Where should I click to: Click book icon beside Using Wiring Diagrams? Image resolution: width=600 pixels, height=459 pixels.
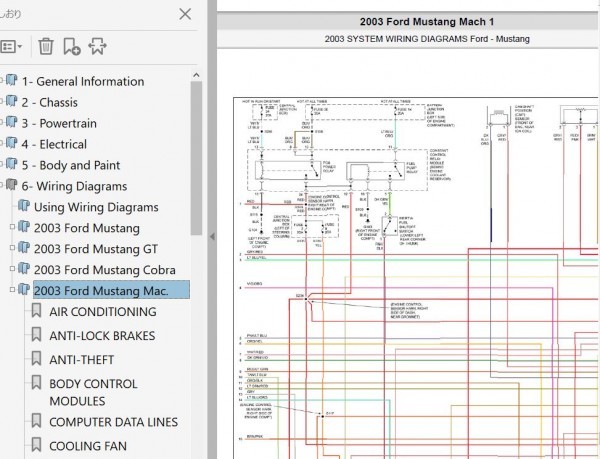[24, 205]
